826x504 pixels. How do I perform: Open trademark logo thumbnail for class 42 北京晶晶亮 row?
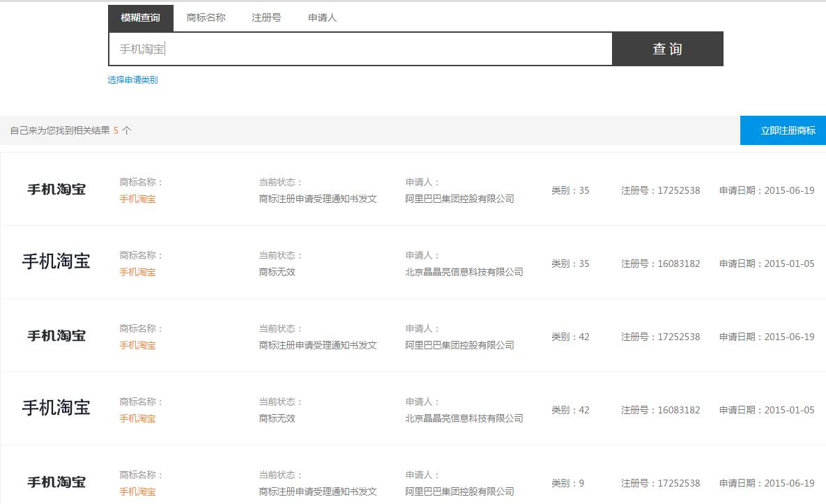pyautogui.click(x=56, y=408)
